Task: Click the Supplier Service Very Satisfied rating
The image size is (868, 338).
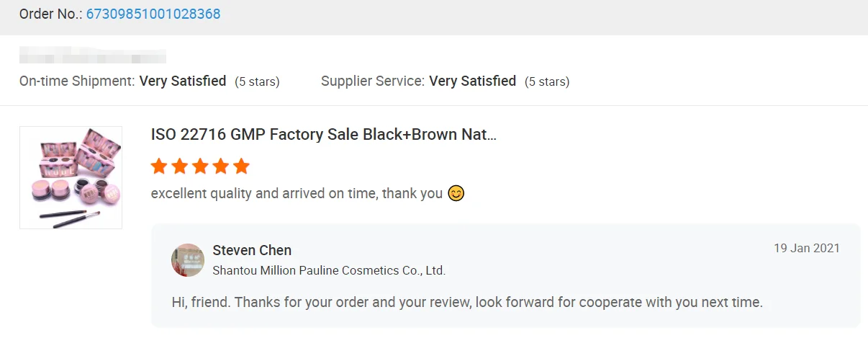Action: point(472,81)
